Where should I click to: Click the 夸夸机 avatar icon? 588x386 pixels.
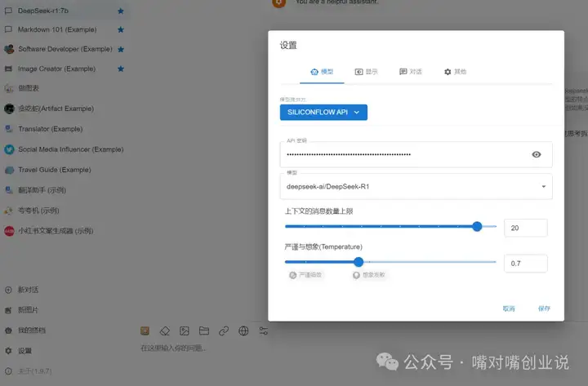point(9,211)
